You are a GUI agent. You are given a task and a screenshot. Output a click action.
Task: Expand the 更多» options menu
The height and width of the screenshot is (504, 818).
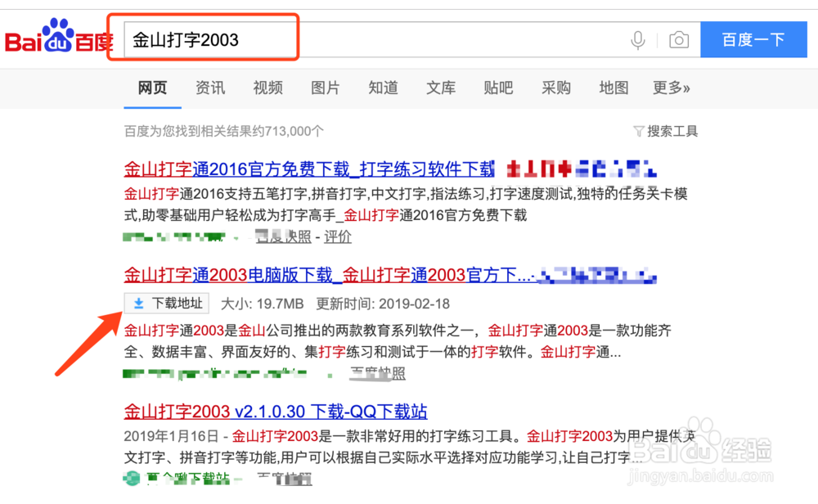672,88
